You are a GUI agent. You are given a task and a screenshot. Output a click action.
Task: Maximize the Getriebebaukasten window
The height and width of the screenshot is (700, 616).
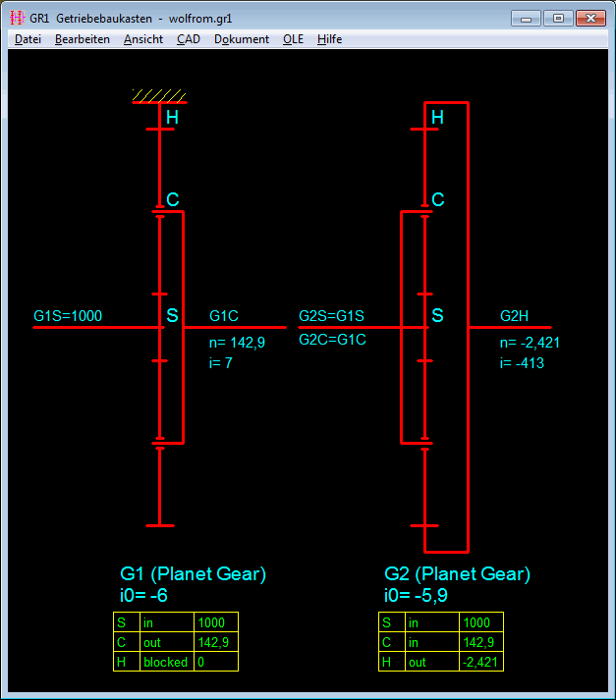[x=558, y=18]
